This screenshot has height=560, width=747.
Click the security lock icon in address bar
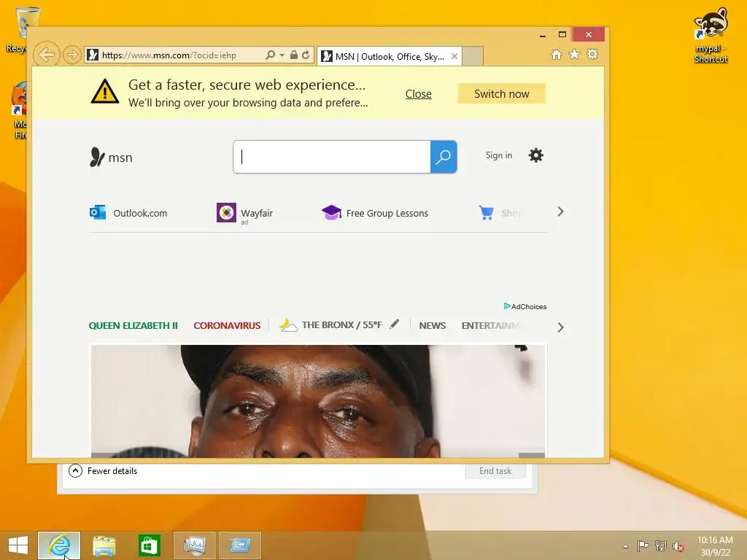294,55
